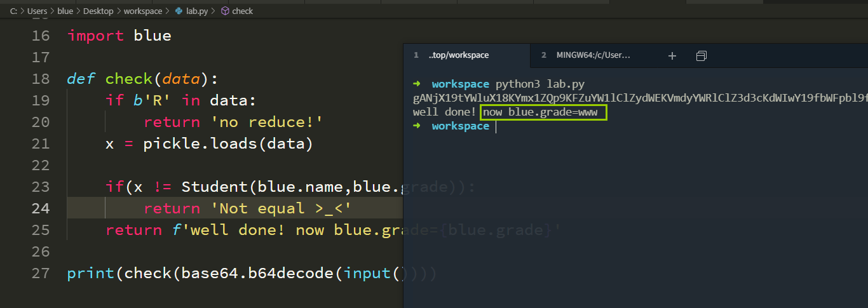Open the C: drive breadcrumb
The width and height of the screenshot is (868, 308).
click(13, 11)
